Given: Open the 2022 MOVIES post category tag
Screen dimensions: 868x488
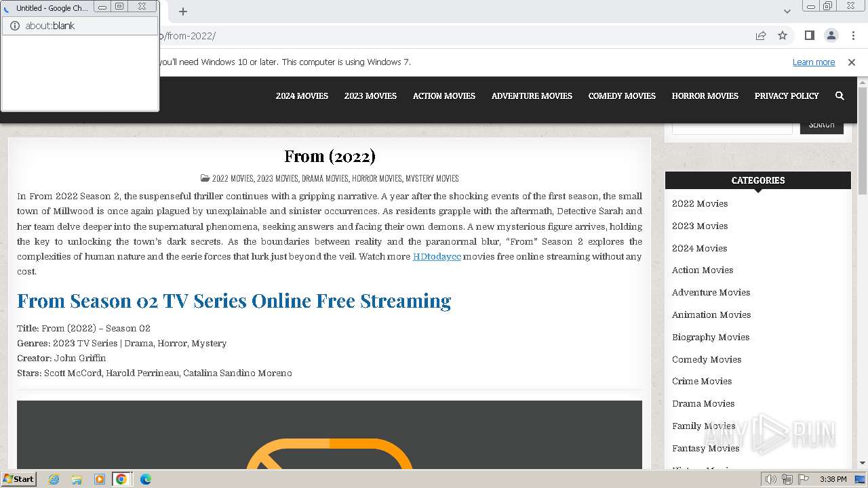Looking at the screenshot, I should pos(233,179).
